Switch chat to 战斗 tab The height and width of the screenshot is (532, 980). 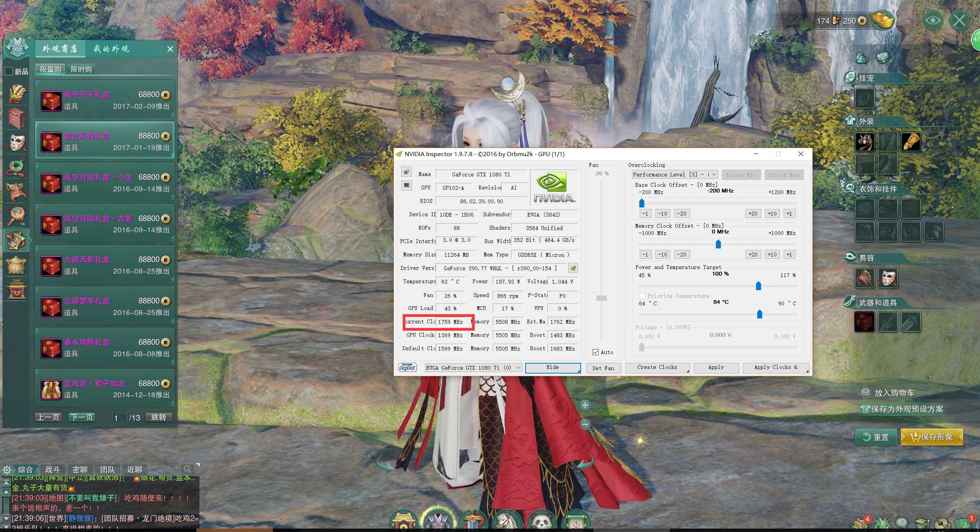coord(53,470)
